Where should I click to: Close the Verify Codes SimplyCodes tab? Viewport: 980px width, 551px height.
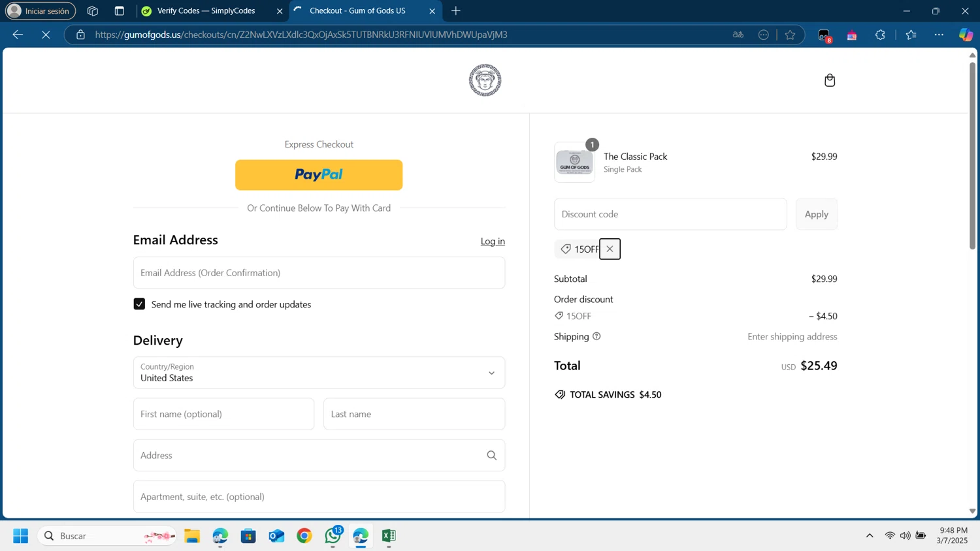(x=280, y=11)
